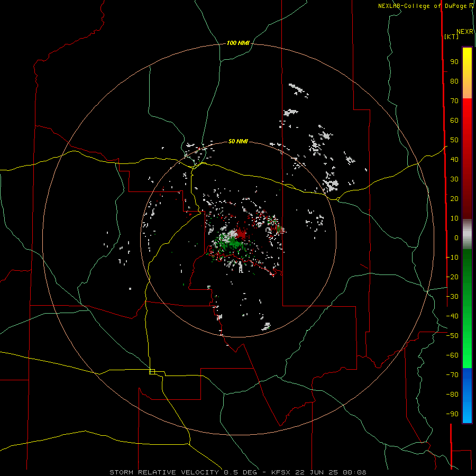Image resolution: width=476 pixels, height=476 pixels.
Task: Click the 70 value on velocity scale
Action: [454, 101]
